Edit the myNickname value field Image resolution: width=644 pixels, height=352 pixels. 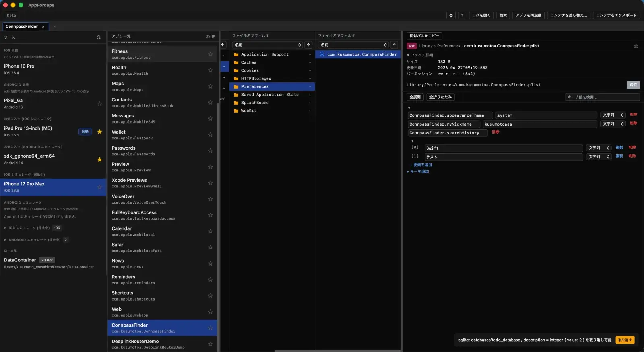click(x=540, y=124)
